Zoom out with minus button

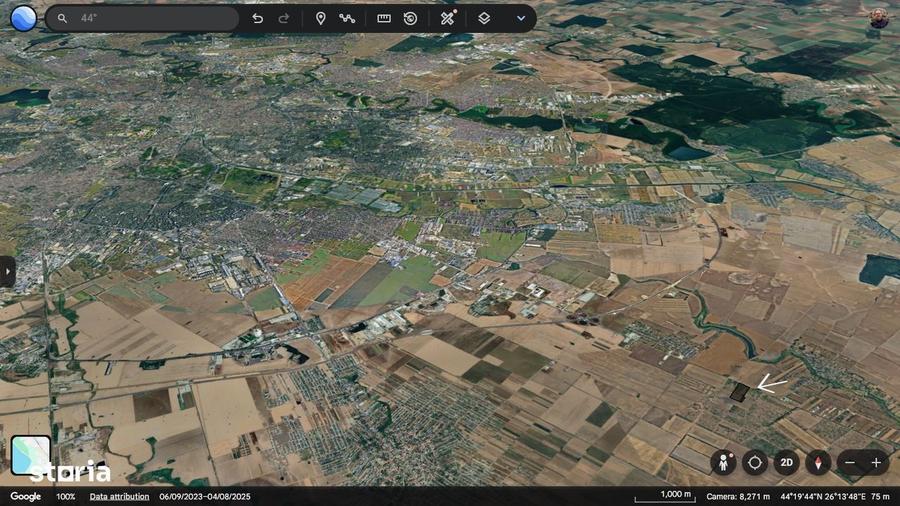click(x=851, y=462)
